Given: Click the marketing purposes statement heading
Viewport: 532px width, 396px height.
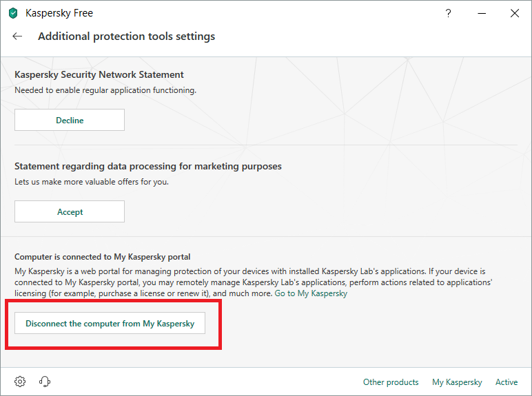Looking at the screenshot, I should point(148,166).
